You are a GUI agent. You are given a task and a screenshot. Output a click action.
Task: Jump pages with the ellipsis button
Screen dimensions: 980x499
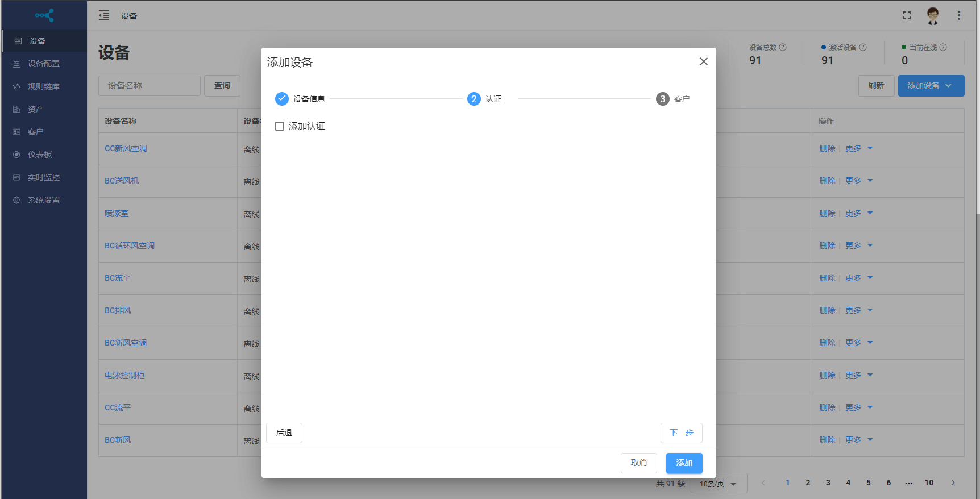[x=909, y=483]
